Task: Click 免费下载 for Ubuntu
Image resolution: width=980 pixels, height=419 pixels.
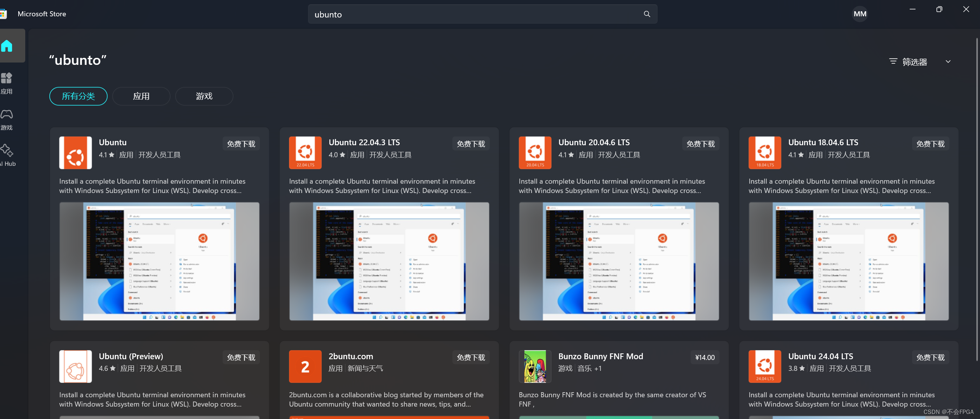Action: (241, 144)
